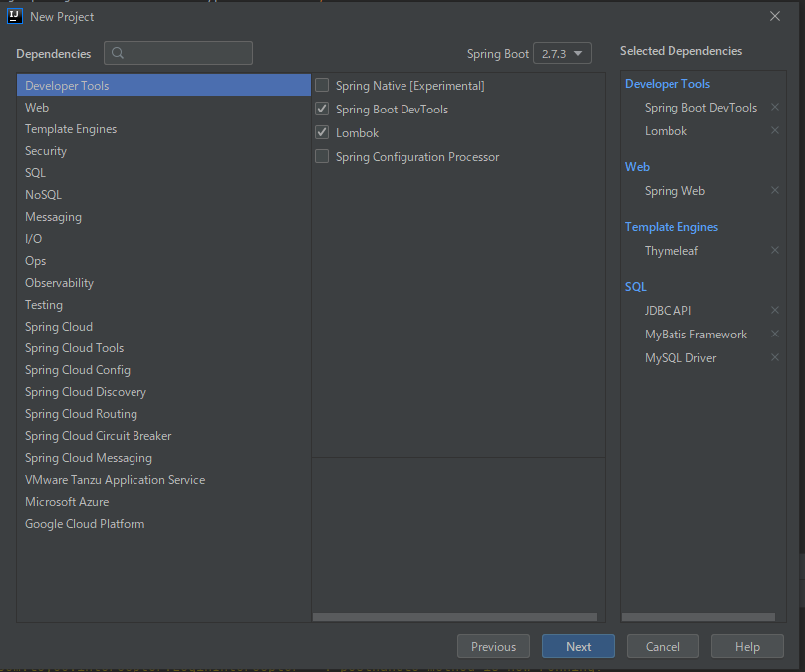805x672 pixels.
Task: Click Template Engines heading in Selected Dependencies
Action: (x=671, y=227)
